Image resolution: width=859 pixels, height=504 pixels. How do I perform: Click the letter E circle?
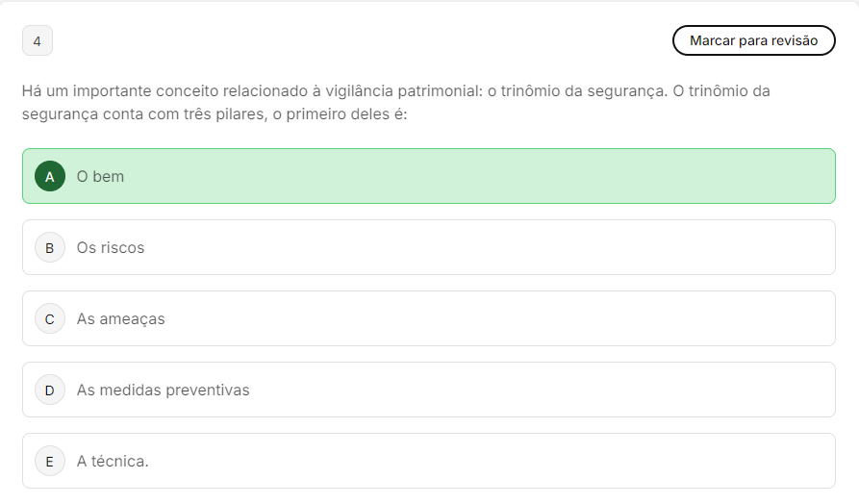click(x=50, y=461)
